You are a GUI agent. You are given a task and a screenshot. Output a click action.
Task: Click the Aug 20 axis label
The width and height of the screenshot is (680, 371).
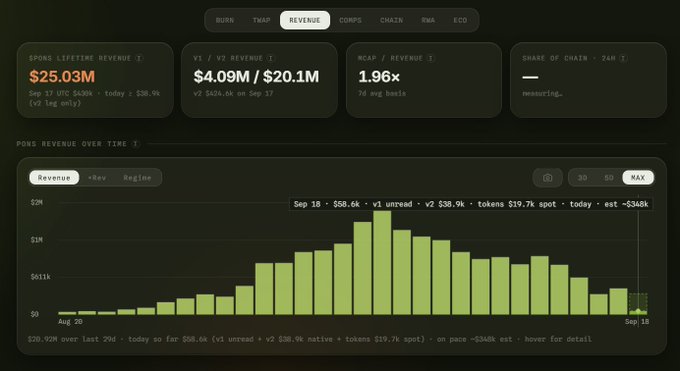pyautogui.click(x=70, y=322)
